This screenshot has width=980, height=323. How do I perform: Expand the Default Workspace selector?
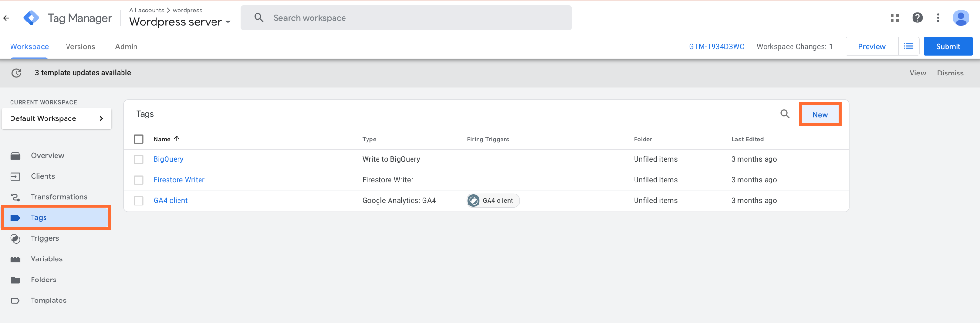coord(57,118)
